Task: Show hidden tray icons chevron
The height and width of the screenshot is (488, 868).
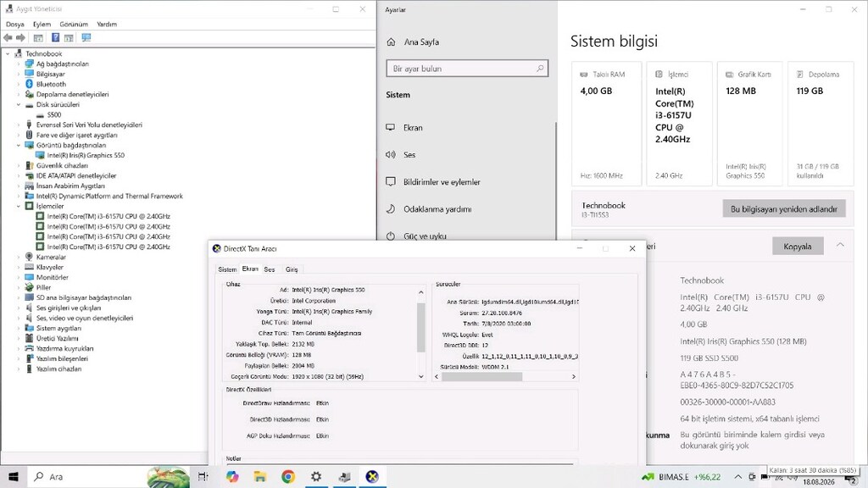Action: point(738,477)
